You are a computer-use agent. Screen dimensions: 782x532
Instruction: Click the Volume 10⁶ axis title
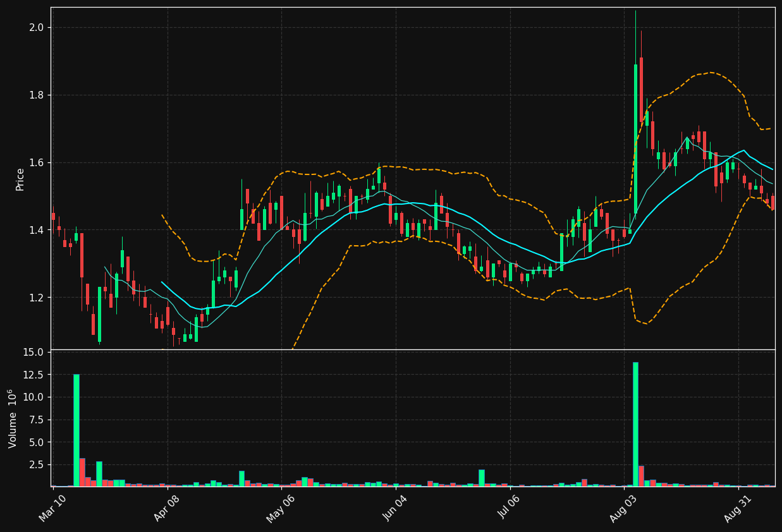[13, 418]
